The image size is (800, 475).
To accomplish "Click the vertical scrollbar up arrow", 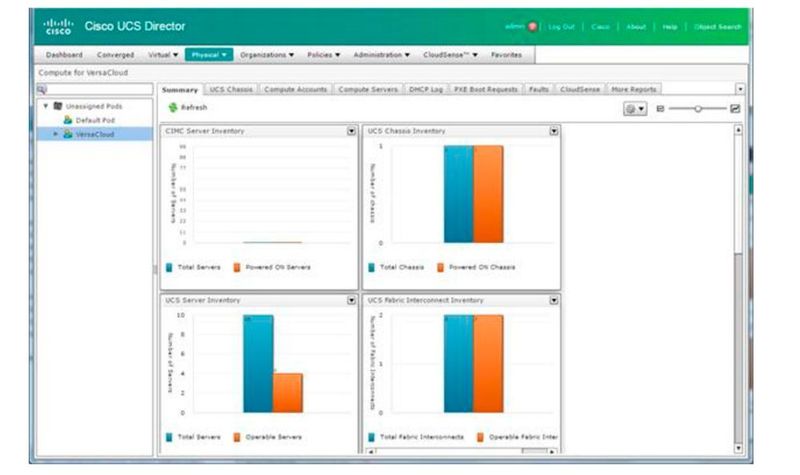I will (x=738, y=130).
